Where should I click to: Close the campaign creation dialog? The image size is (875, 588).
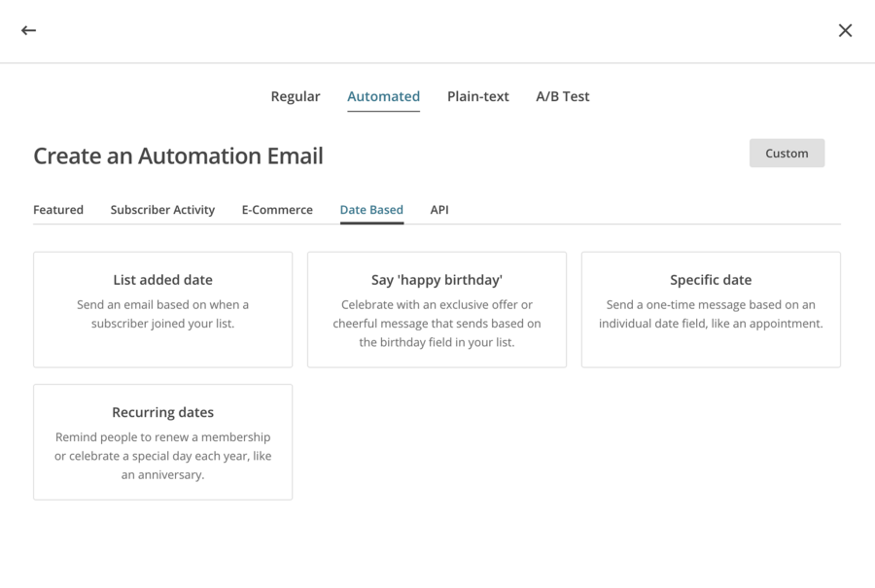point(845,31)
